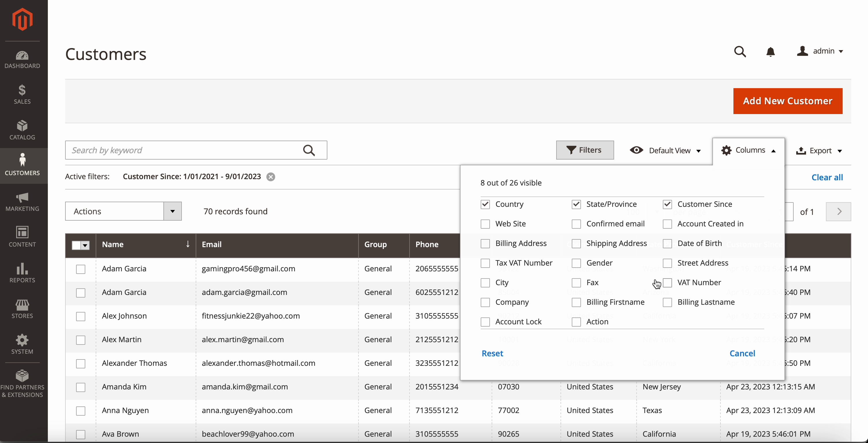Click the Reset link in Columns panel
This screenshot has height=443, width=868.
(x=492, y=353)
